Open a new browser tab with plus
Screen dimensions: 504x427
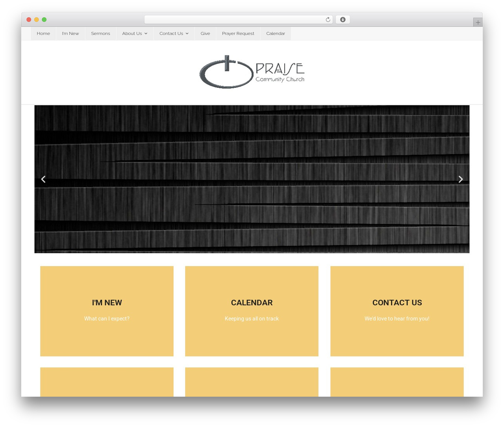pyautogui.click(x=478, y=22)
